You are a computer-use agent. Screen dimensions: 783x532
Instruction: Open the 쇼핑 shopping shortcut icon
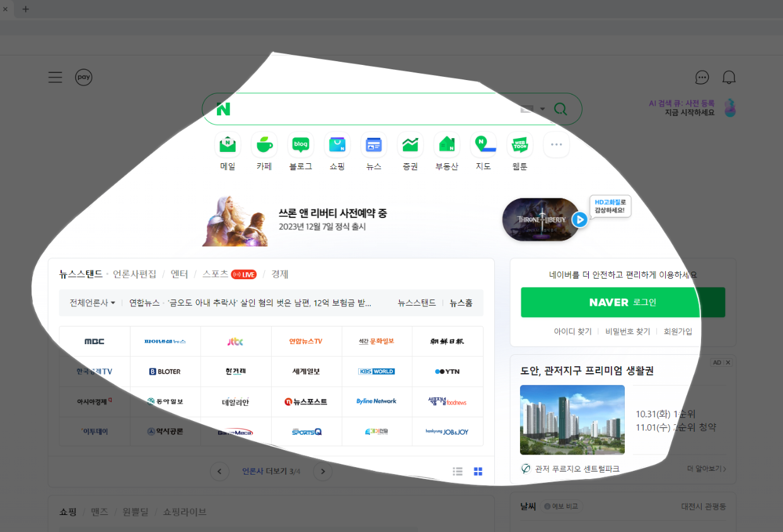pos(337,145)
